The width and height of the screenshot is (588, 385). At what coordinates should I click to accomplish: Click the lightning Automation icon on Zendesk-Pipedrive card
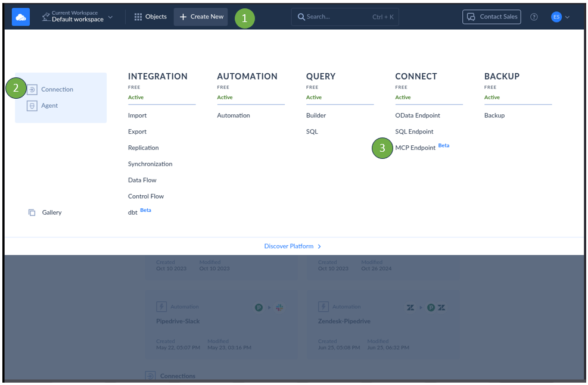(323, 307)
